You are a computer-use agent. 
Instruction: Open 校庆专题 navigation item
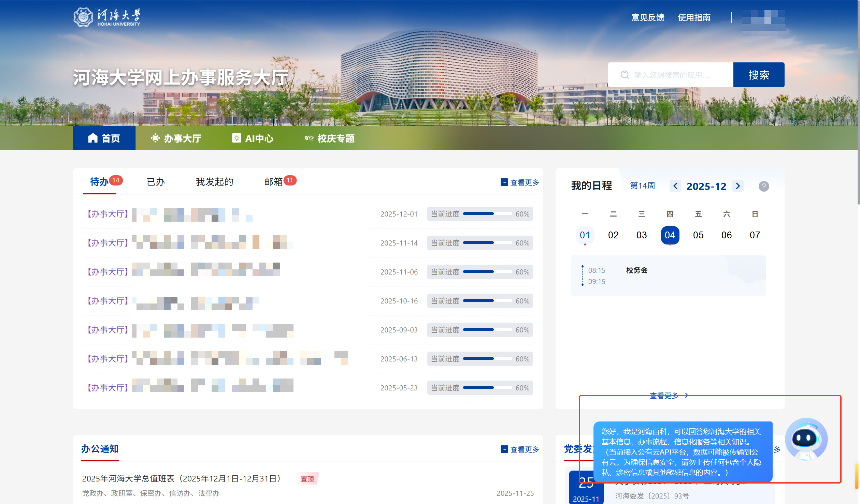(x=330, y=138)
